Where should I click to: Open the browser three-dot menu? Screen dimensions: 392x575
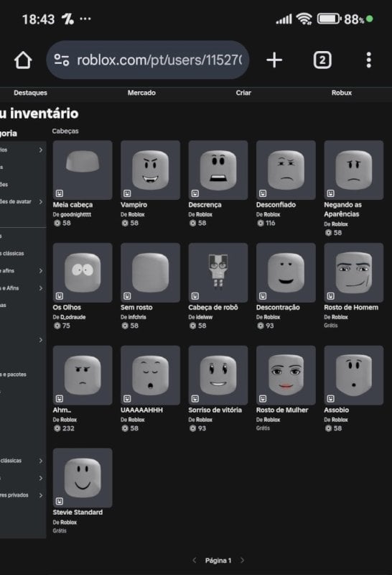tap(368, 60)
